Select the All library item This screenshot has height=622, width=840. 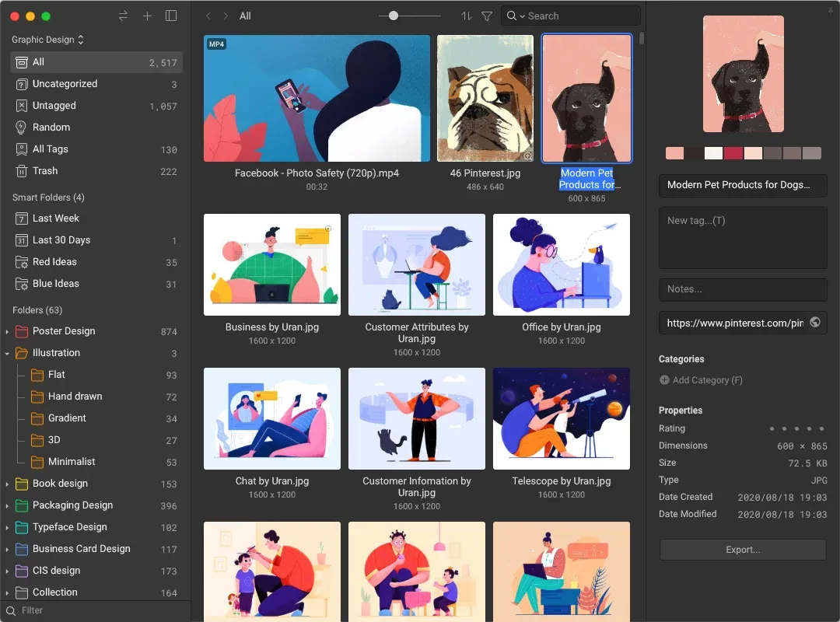[x=96, y=62]
